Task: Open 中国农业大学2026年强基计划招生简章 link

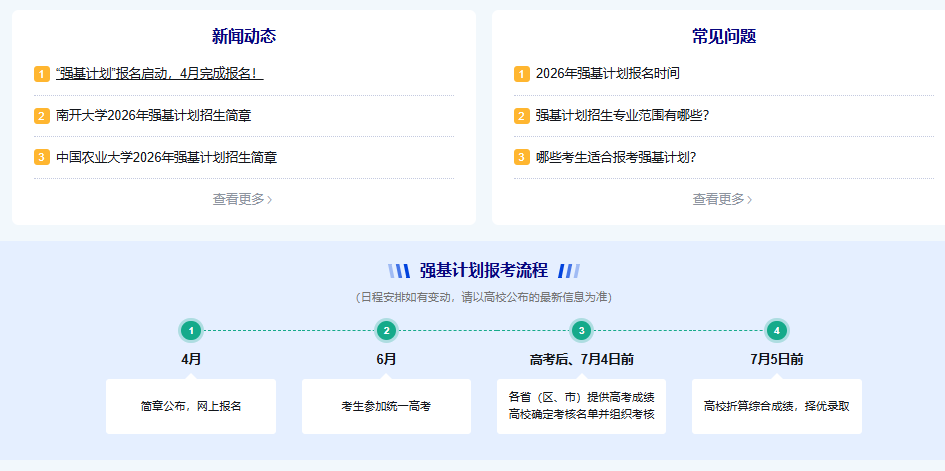Action: click(166, 157)
